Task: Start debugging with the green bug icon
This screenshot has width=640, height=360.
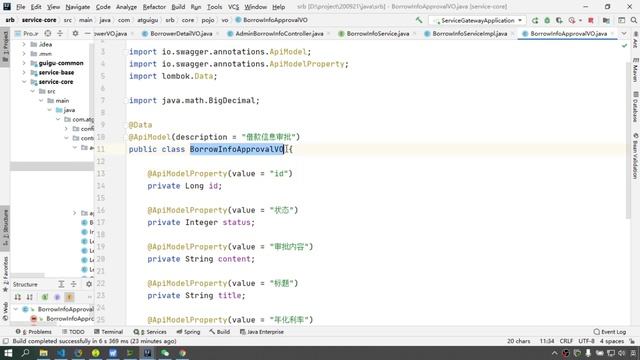Action: click(547, 20)
